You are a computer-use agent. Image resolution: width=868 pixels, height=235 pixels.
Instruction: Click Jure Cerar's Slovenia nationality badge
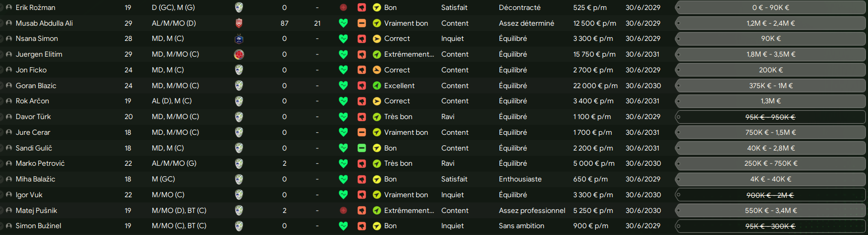[239, 132]
